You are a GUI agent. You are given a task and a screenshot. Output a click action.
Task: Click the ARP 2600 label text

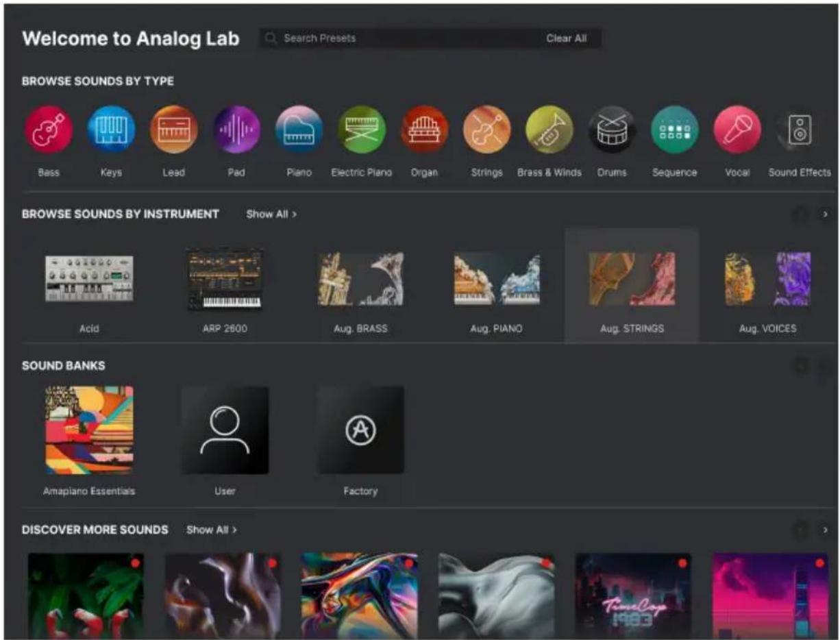225,329
